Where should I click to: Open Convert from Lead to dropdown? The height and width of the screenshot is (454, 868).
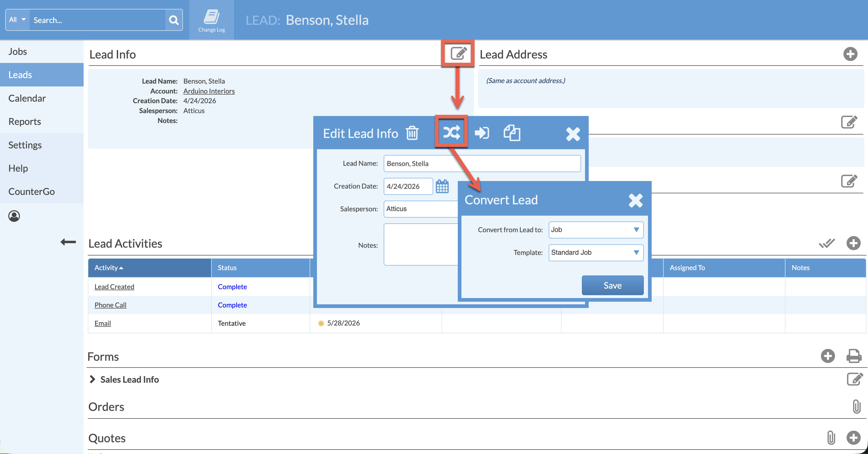(x=596, y=230)
